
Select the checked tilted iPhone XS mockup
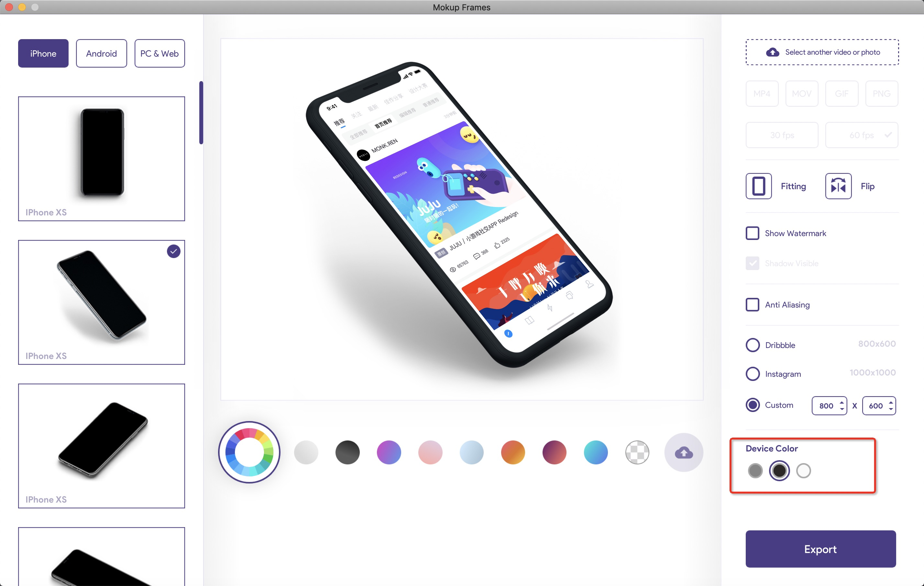tap(101, 302)
